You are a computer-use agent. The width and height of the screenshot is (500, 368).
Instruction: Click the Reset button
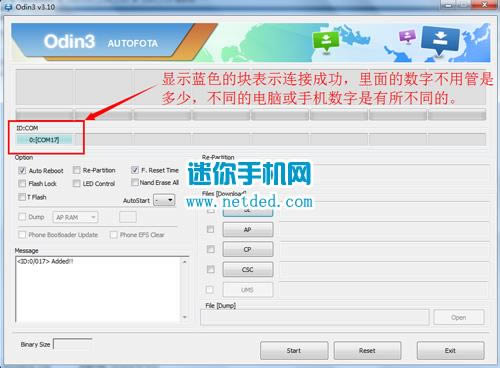(x=367, y=351)
